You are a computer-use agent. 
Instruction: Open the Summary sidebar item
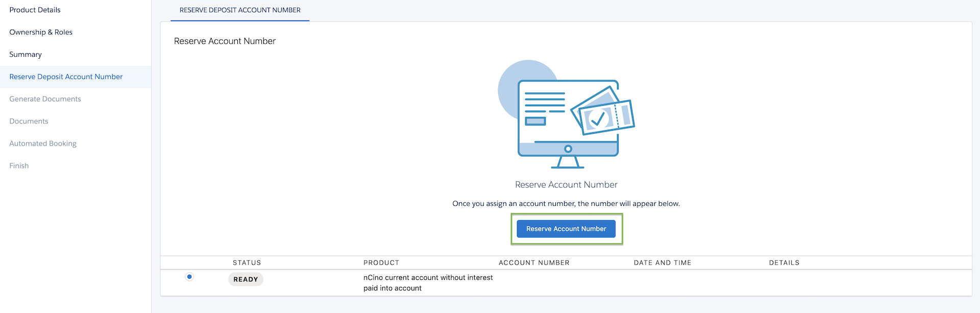[x=26, y=55]
